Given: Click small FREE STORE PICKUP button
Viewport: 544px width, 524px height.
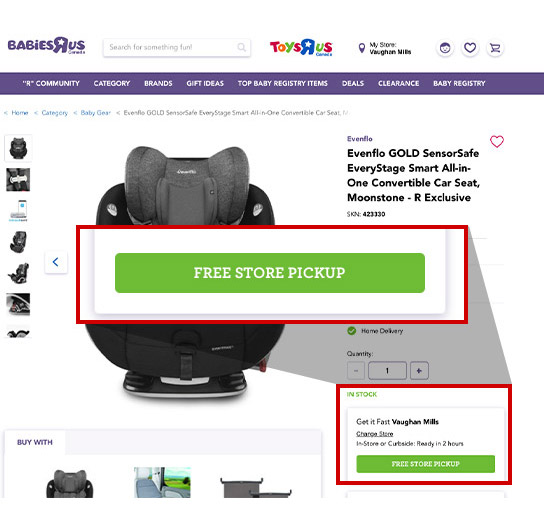Looking at the screenshot, I should click(426, 464).
